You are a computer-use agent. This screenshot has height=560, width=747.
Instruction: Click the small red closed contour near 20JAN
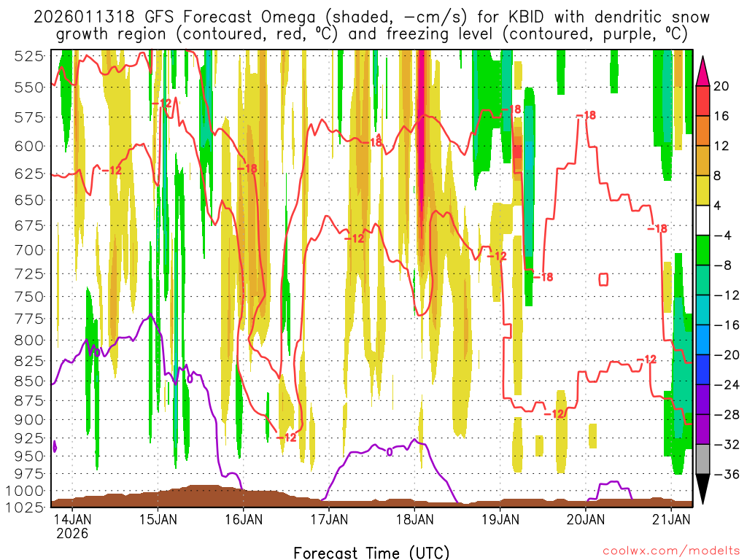click(x=603, y=279)
